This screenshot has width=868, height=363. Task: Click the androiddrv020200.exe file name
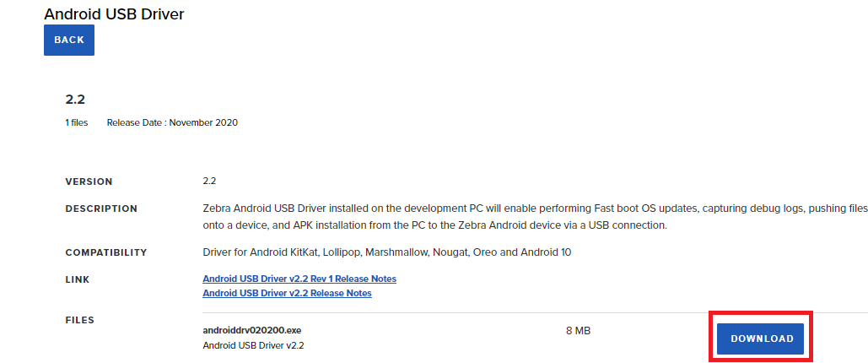click(251, 330)
